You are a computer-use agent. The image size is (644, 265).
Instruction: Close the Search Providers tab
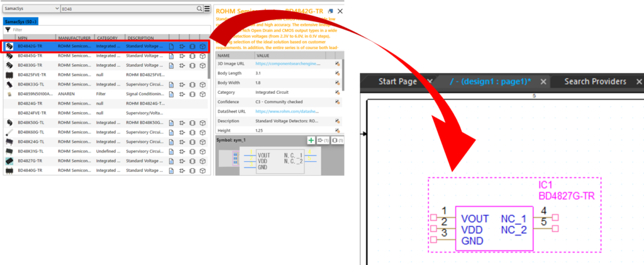pyautogui.click(x=639, y=81)
